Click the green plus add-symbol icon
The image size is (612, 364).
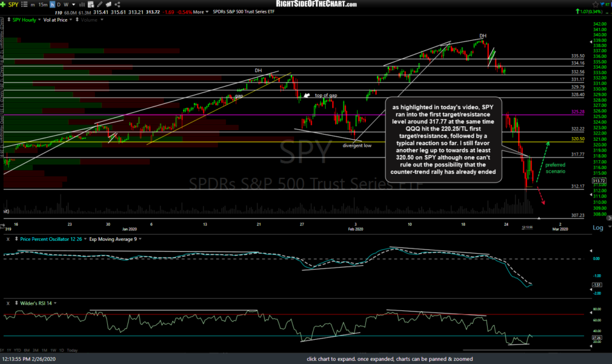[3, 4]
